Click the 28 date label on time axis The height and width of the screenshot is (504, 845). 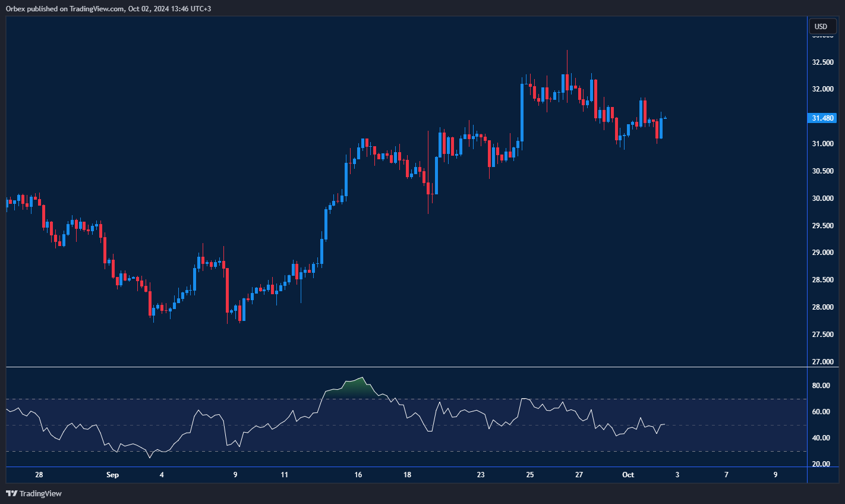[x=39, y=475]
